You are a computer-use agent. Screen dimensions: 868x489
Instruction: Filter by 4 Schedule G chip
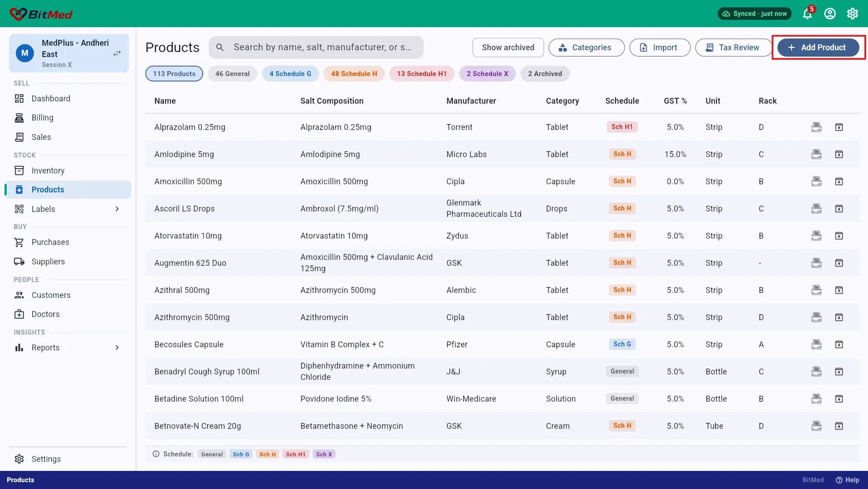pos(290,74)
